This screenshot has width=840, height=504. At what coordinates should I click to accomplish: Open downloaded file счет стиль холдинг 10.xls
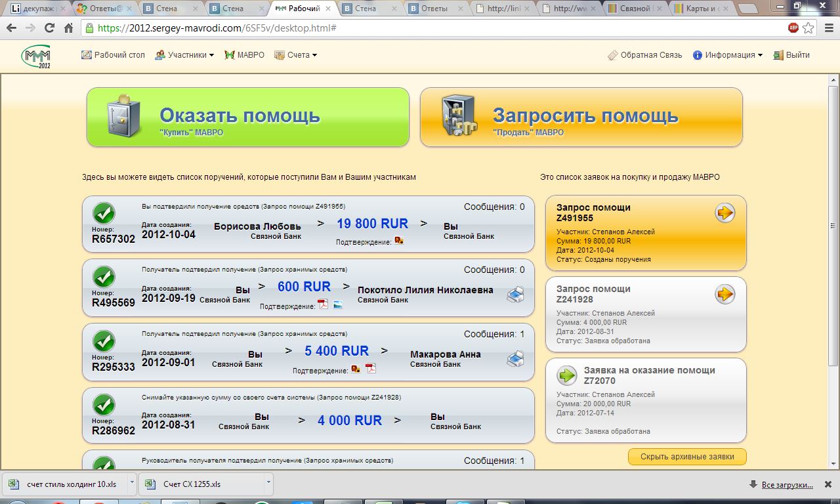(x=66, y=484)
